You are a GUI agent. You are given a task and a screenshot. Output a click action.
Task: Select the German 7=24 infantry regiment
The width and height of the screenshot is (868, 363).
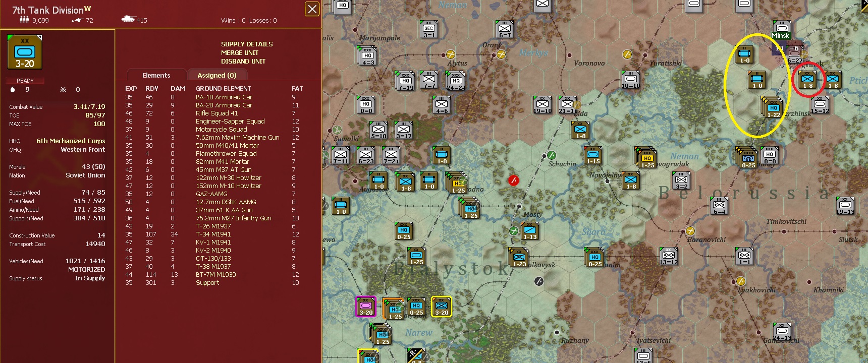[x=391, y=155]
